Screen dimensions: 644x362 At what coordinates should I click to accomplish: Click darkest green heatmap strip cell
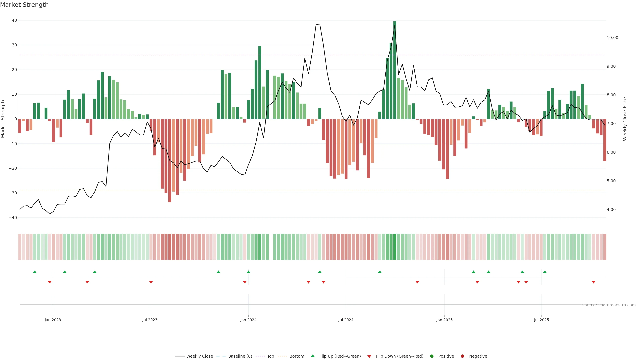395,247
